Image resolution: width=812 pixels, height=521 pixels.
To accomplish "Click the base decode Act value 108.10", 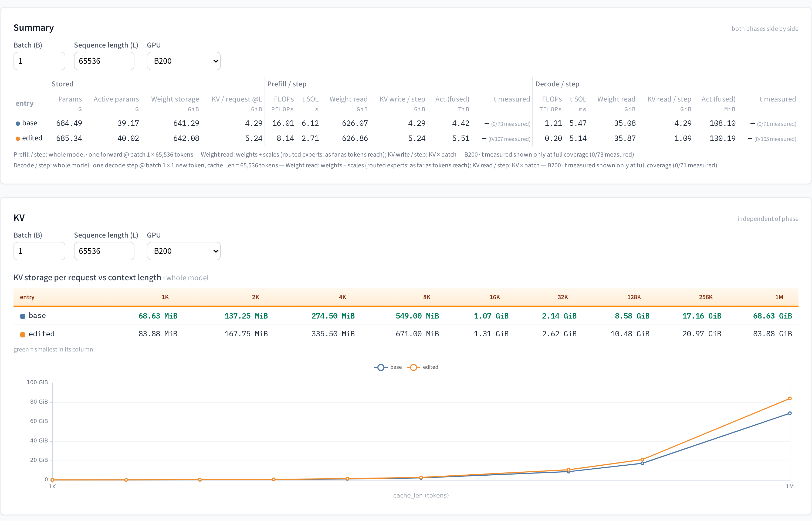I will tap(723, 123).
